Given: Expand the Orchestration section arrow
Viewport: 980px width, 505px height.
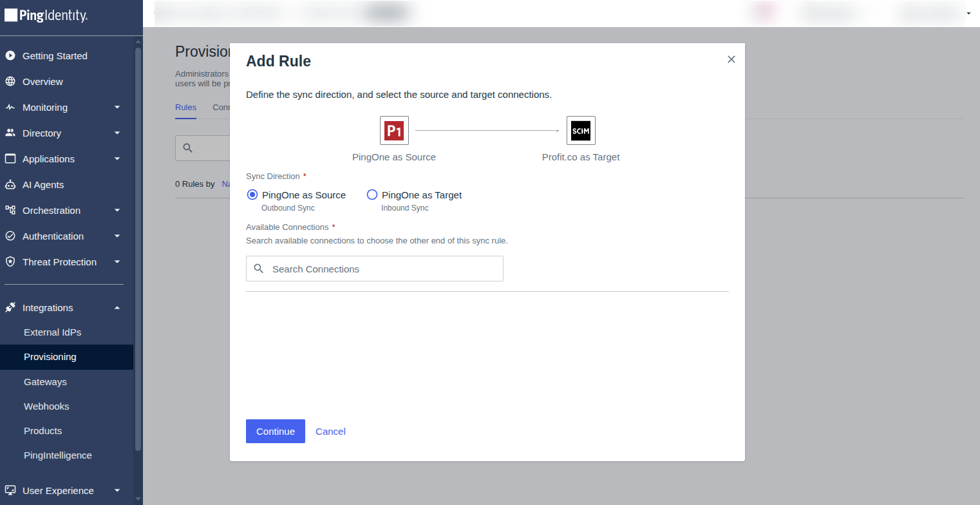Looking at the screenshot, I should click(x=117, y=211).
